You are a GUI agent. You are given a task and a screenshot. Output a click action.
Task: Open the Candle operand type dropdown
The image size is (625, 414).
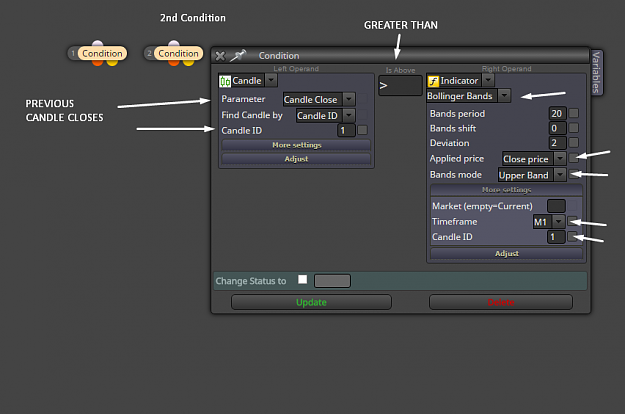(271, 80)
